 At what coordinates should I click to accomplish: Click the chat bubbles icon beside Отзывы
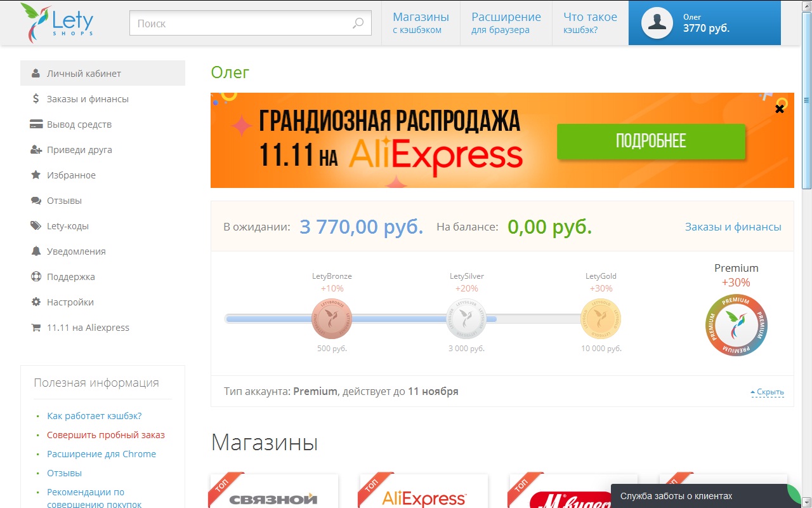click(36, 200)
